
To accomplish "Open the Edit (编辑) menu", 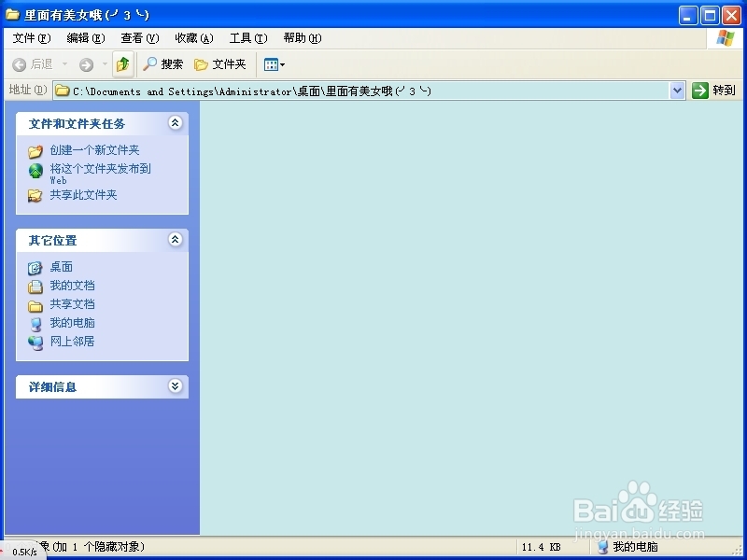I will click(86, 38).
